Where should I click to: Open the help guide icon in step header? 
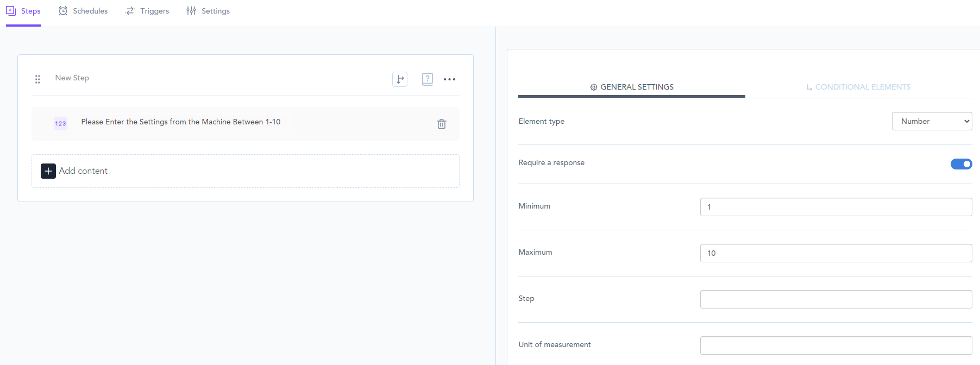(428, 79)
